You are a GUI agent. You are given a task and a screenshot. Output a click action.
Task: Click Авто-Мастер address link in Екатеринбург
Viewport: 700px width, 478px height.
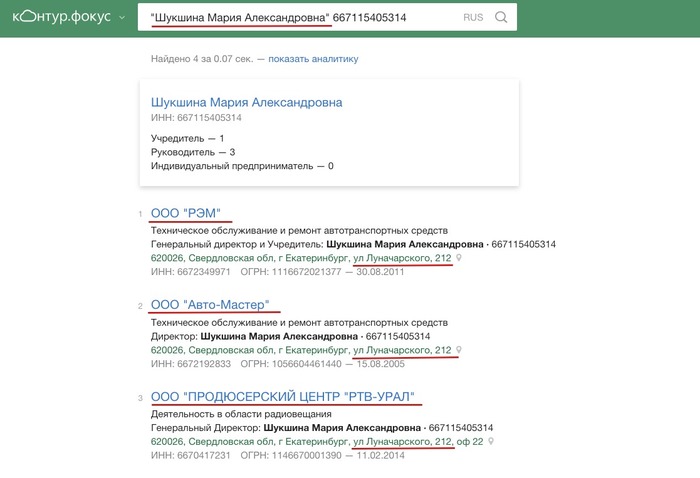[300, 350]
